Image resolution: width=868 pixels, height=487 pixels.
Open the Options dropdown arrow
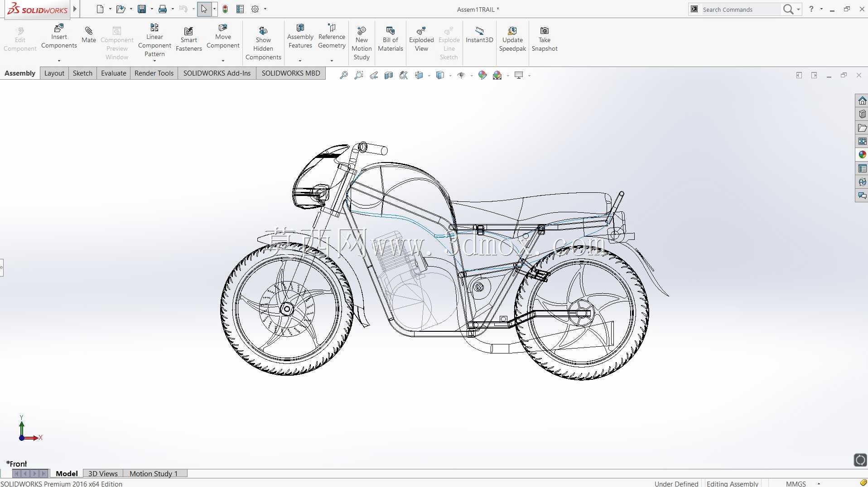coord(265,9)
